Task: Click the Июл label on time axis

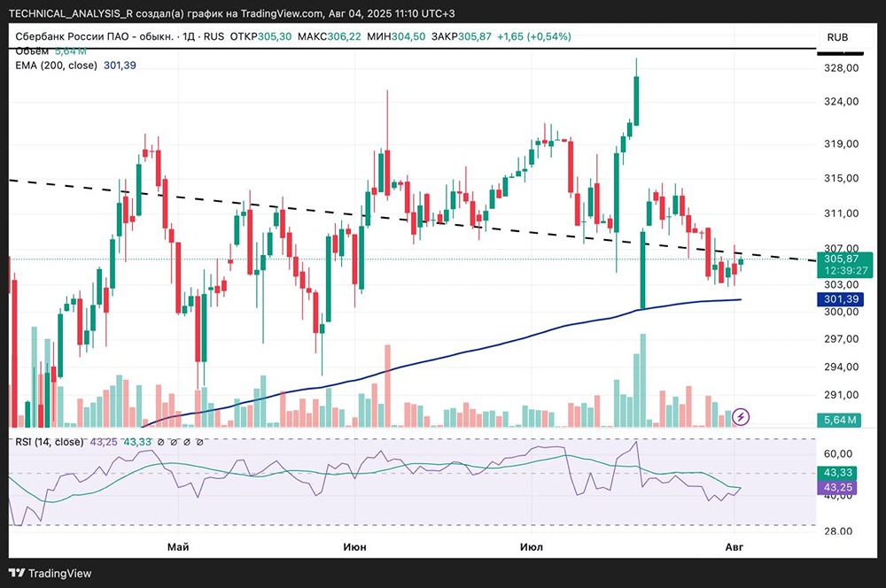Action: coord(531,546)
